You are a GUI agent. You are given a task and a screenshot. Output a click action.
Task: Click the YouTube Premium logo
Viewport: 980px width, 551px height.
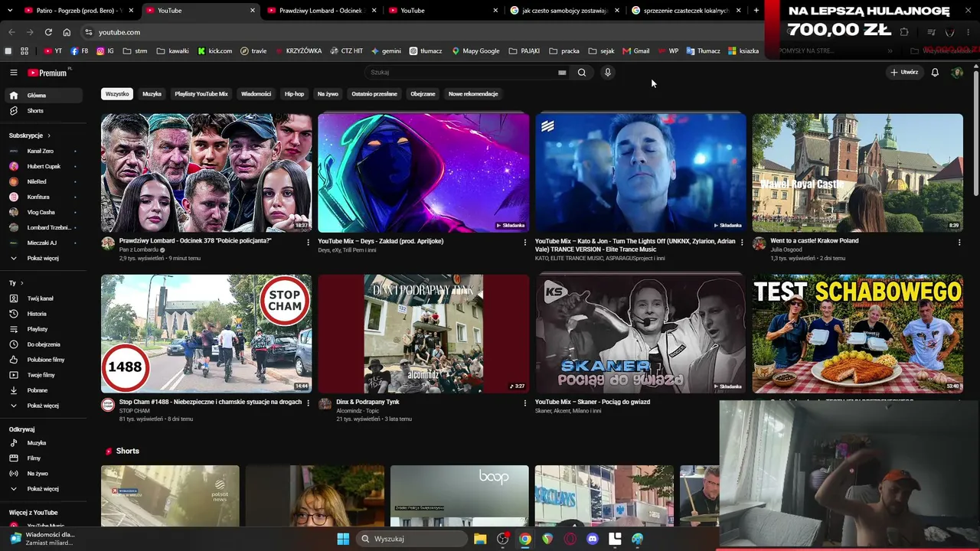coord(48,73)
